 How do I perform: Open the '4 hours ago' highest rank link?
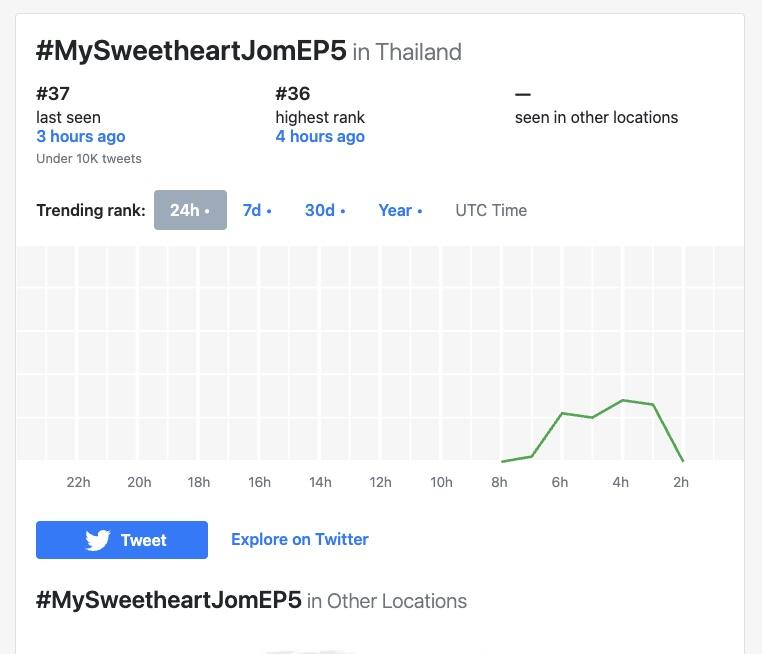coord(320,137)
